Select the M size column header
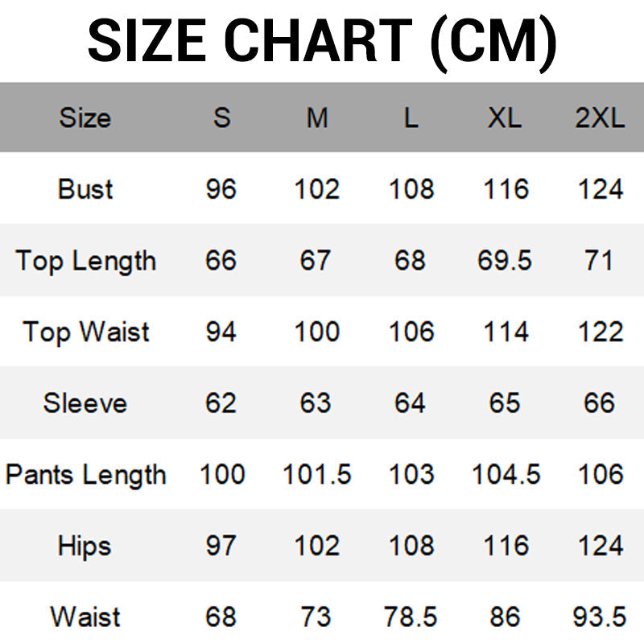This screenshot has height=644, width=644. tap(317, 118)
